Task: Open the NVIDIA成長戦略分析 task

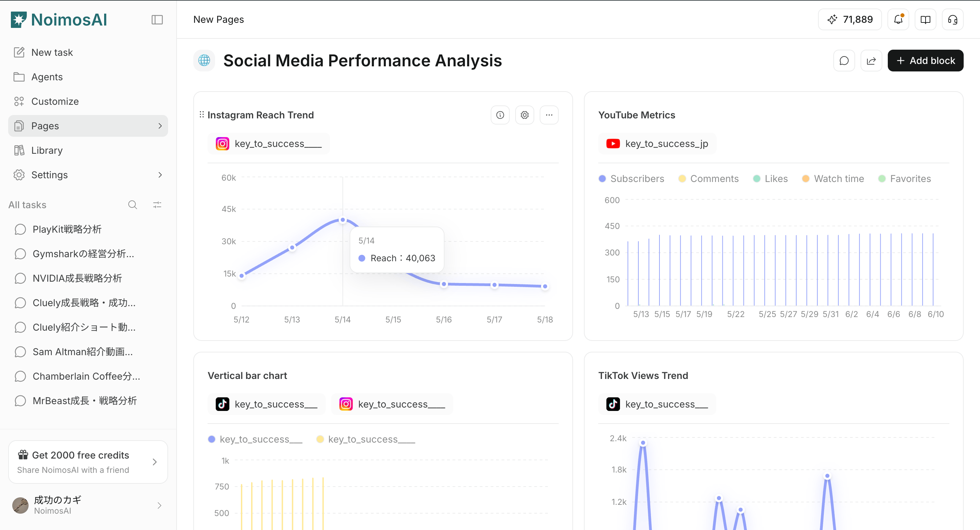Action: point(88,278)
